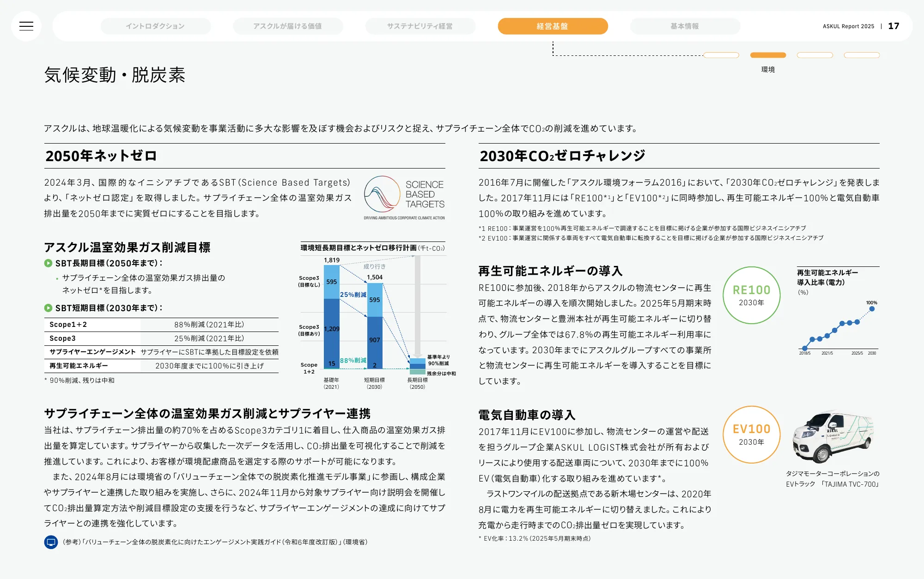Select the サステナビリティ経営 tab
Image resolution: width=924 pixels, height=579 pixels.
pyautogui.click(x=420, y=26)
